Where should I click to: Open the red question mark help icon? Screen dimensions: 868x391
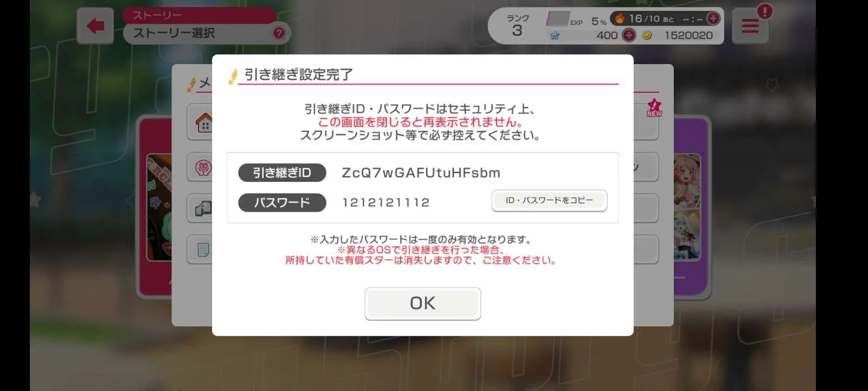point(279,33)
